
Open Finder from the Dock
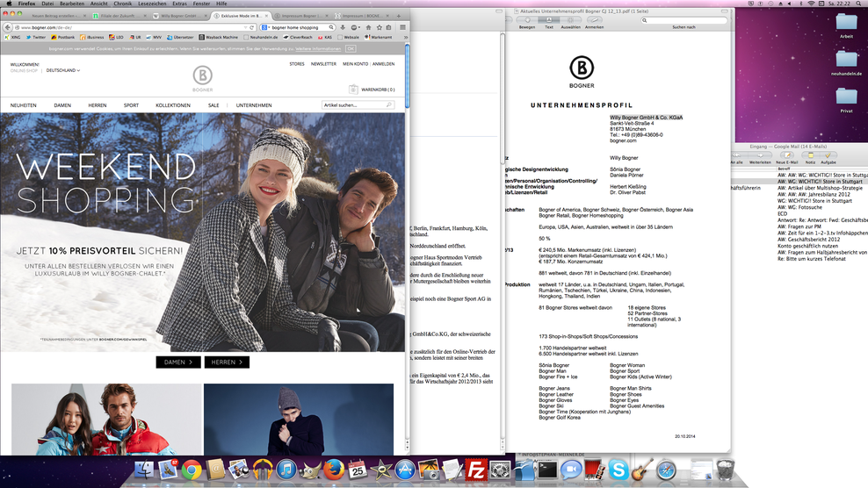[144, 470]
